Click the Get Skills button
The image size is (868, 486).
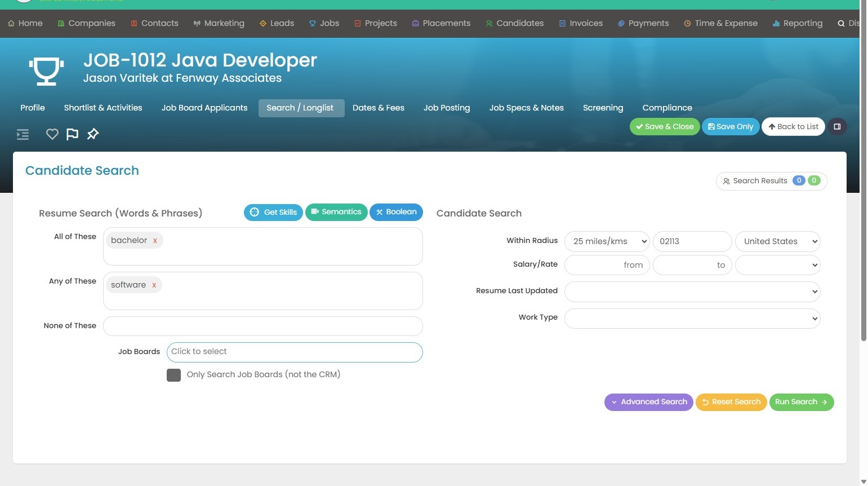click(273, 212)
